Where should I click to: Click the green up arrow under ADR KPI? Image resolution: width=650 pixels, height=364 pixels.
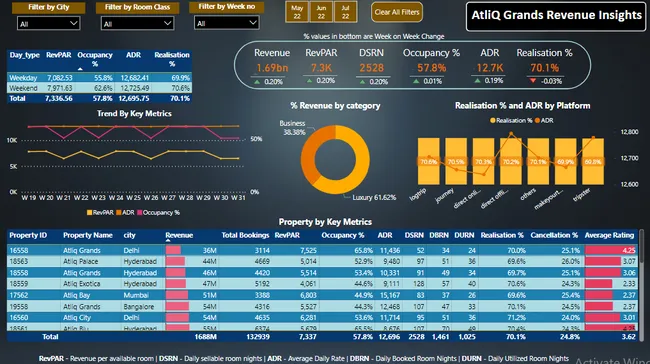point(478,81)
